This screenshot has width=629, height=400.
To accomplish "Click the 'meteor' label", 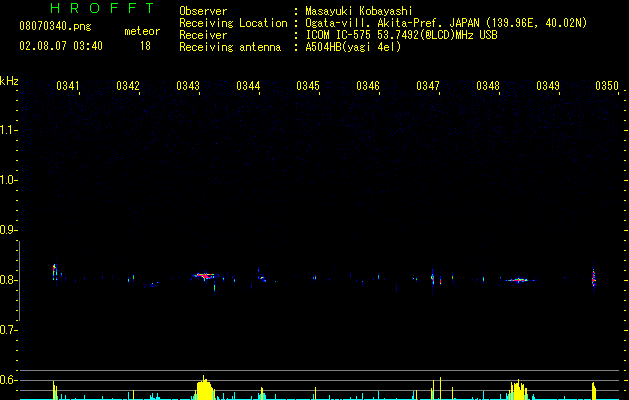I will (142, 31).
